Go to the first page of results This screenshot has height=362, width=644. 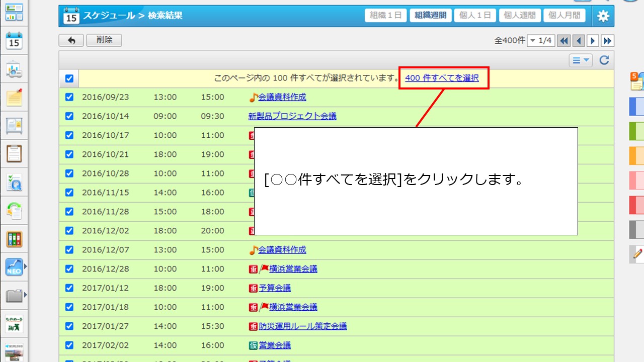(x=564, y=41)
